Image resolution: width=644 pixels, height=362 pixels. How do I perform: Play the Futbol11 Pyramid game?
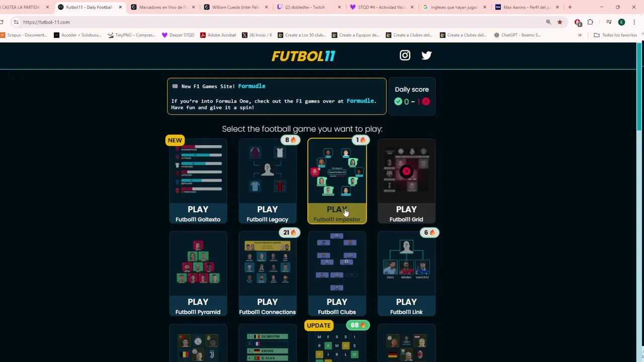[198, 274]
